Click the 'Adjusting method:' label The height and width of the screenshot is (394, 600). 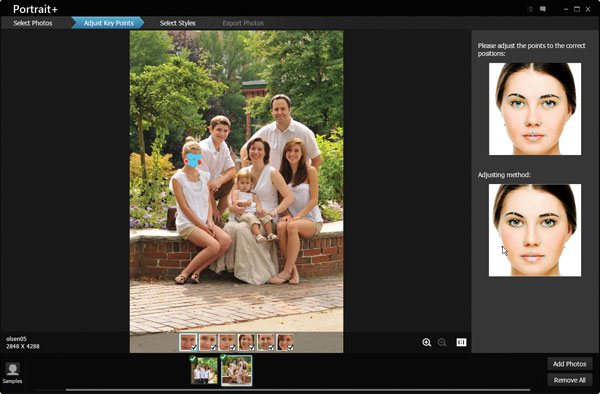pyautogui.click(x=504, y=175)
